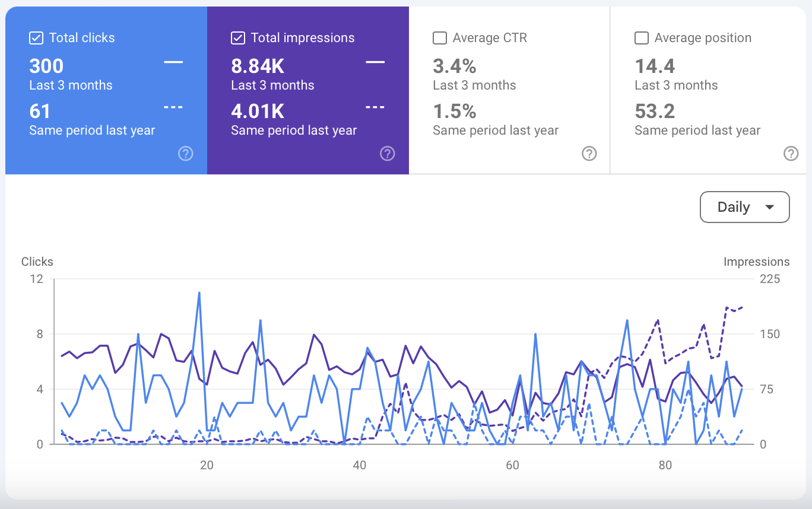812x509 pixels.
Task: Select the 3.4% Average CTR value
Action: (455, 66)
